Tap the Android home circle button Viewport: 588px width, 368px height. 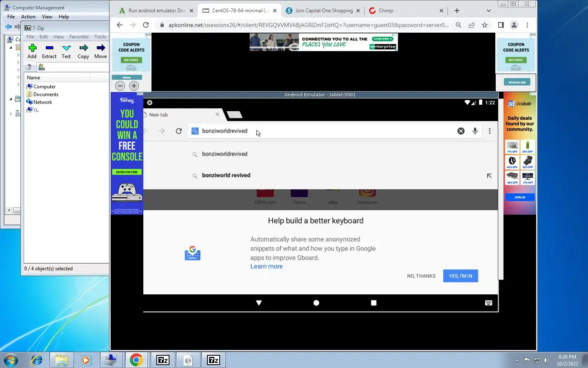click(x=316, y=303)
